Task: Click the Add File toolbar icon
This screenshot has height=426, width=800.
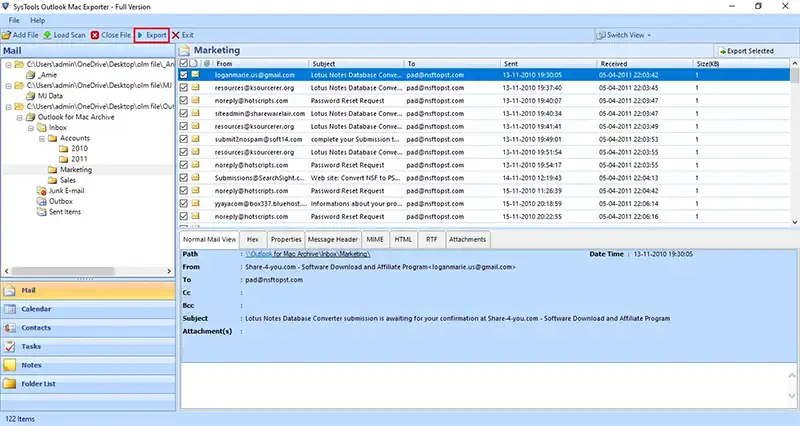Action: [6, 35]
